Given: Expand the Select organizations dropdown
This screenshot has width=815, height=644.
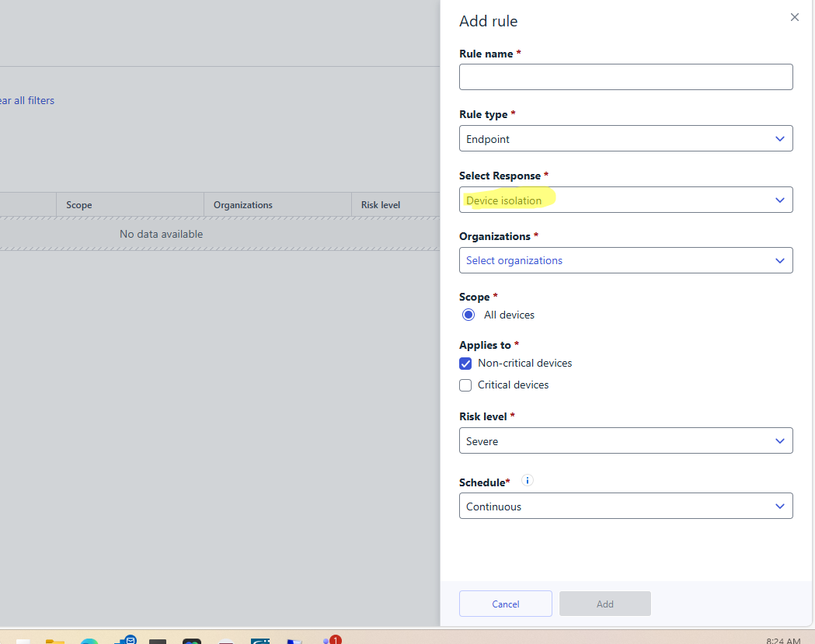Looking at the screenshot, I should tap(625, 260).
